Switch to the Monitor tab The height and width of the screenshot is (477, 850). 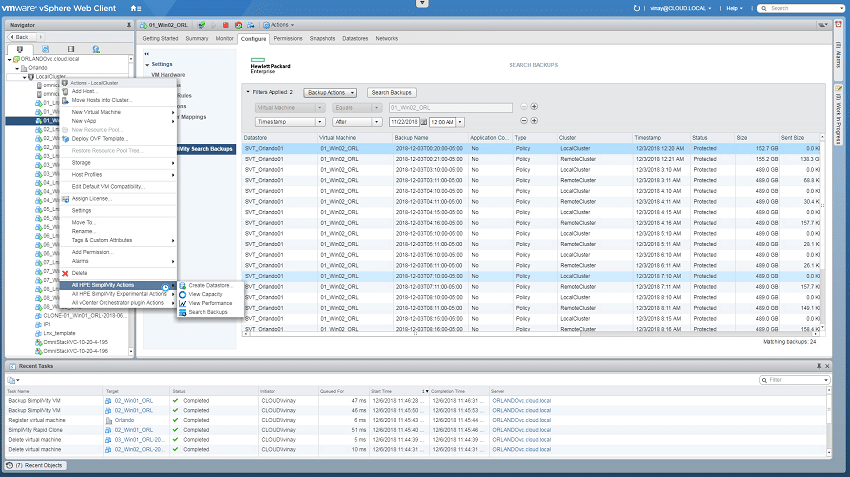[224, 38]
